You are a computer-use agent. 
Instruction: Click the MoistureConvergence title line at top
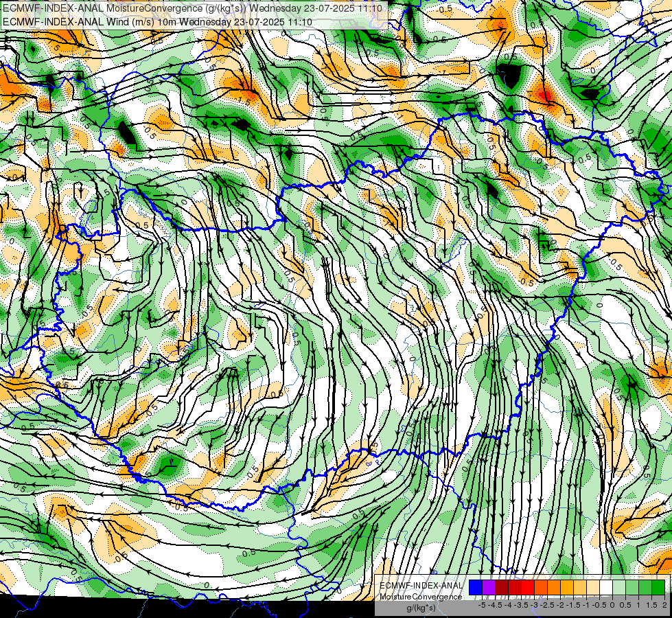(192, 8)
